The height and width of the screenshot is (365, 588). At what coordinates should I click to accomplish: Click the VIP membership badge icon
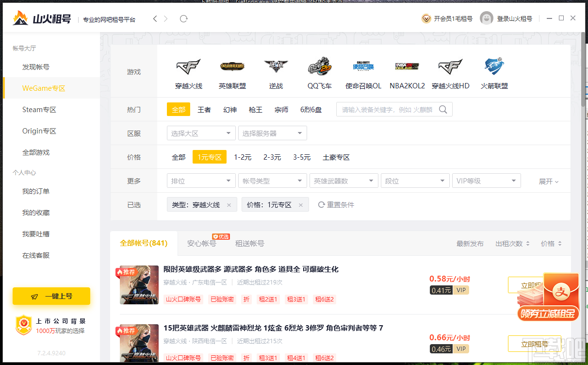point(426,19)
